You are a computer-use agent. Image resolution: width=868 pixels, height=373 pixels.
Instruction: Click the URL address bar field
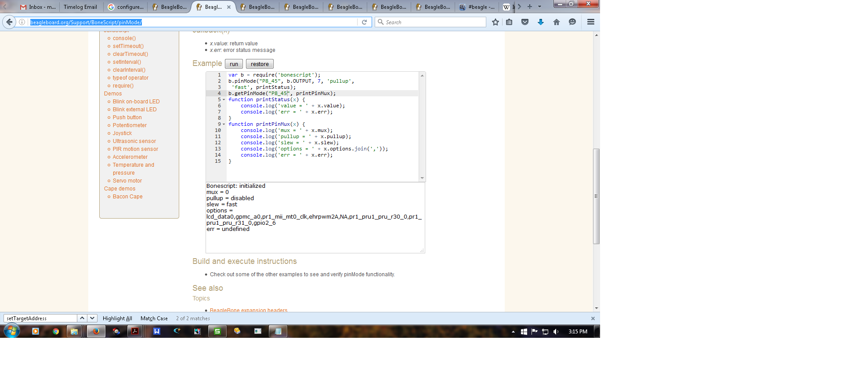193,22
